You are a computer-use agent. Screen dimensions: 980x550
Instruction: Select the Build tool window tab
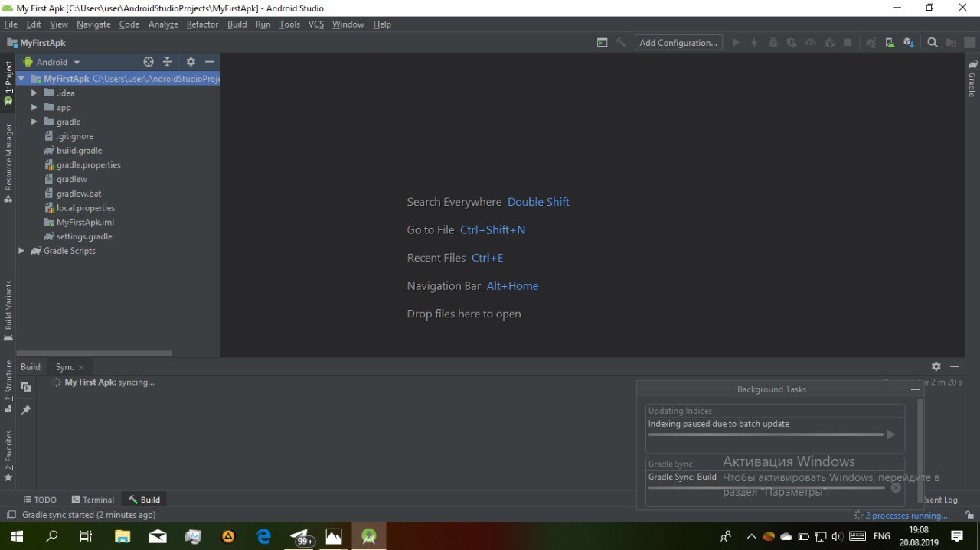pyautogui.click(x=144, y=500)
